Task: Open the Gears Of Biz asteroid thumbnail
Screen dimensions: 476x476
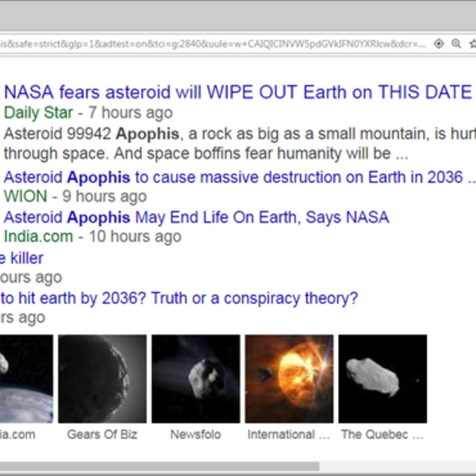Action: 102,379
